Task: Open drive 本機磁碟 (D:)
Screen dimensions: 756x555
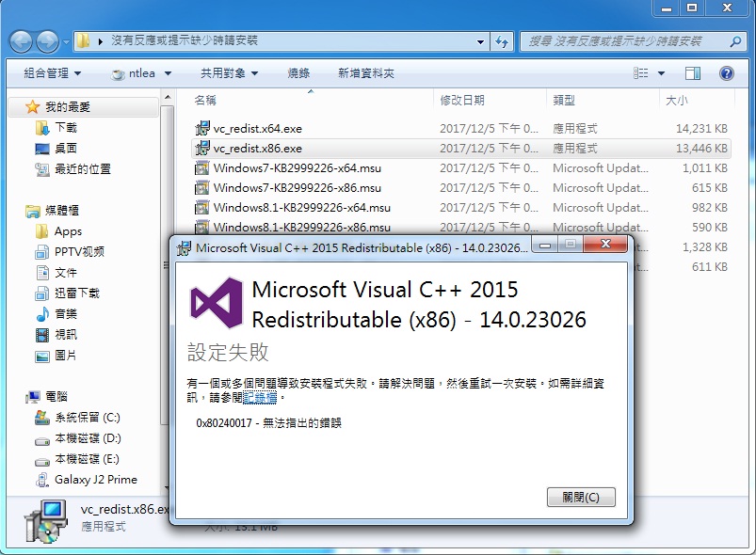Action: pos(88,438)
